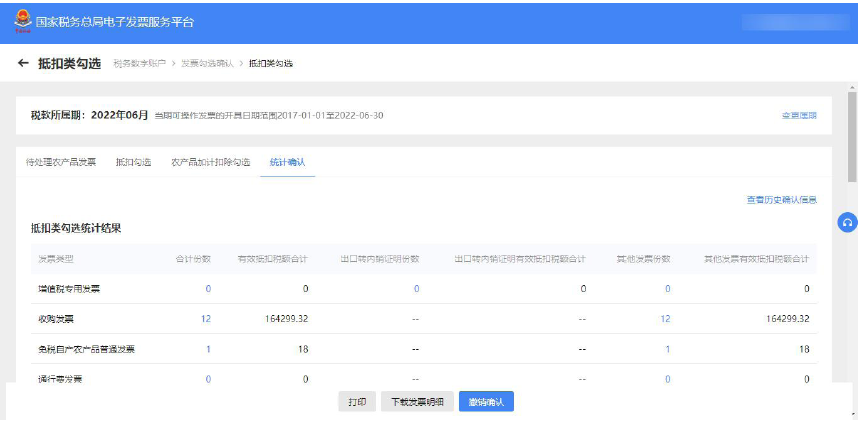Viewport: 859px width, 428px height.
Task: Click 税务数字账户 in the breadcrumb
Action: (139, 64)
